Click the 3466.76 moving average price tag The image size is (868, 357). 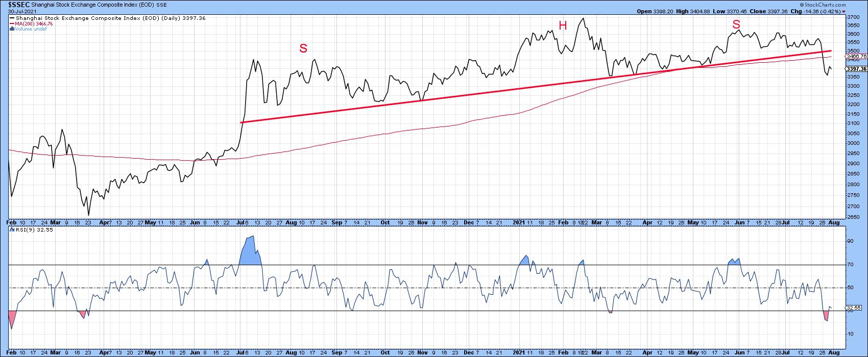(856, 57)
